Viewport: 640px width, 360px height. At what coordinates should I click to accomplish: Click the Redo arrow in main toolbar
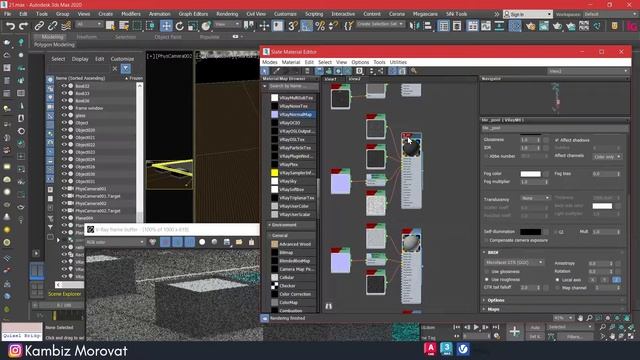(x=24, y=26)
